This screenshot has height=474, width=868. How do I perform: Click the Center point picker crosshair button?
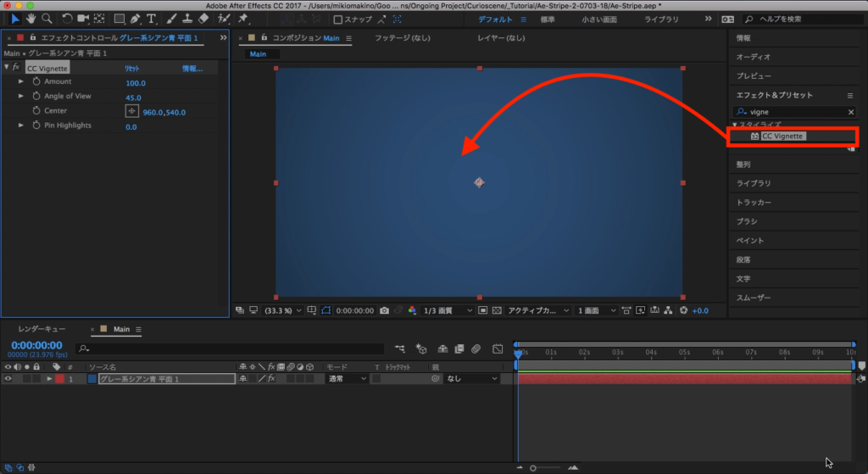pos(131,111)
